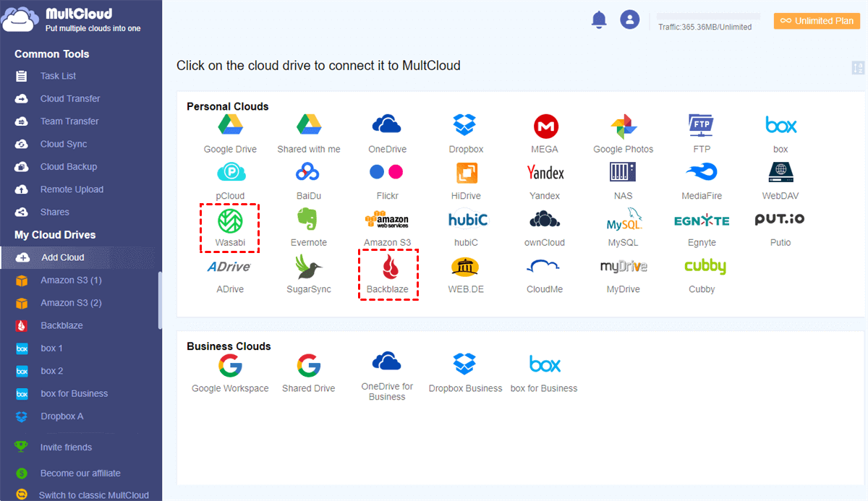Open Become our affiliate link
The image size is (868, 501).
pos(80,474)
